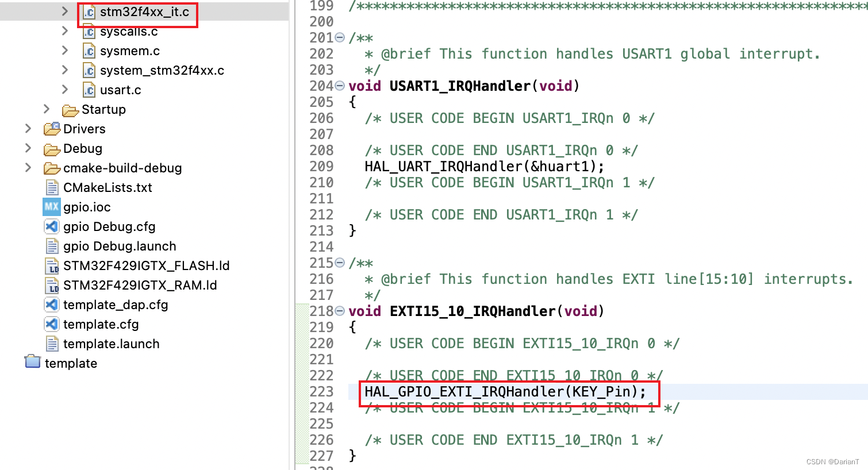Screen dimensions: 868x470
Task: Expand the Drivers folder
Action: coord(28,129)
